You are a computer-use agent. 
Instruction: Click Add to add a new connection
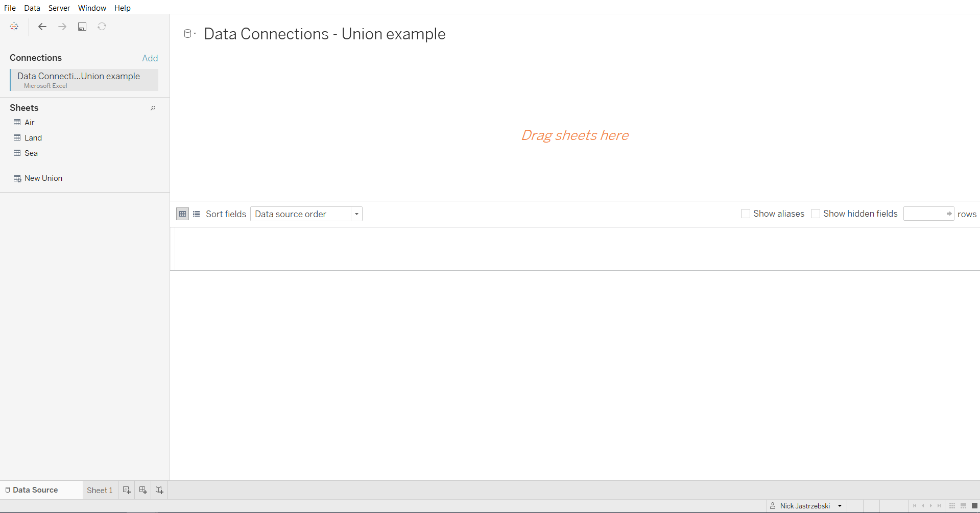point(150,58)
